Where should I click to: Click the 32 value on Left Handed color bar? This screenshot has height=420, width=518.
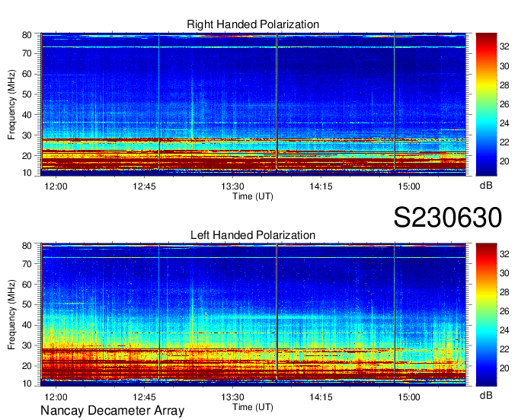tap(504, 254)
